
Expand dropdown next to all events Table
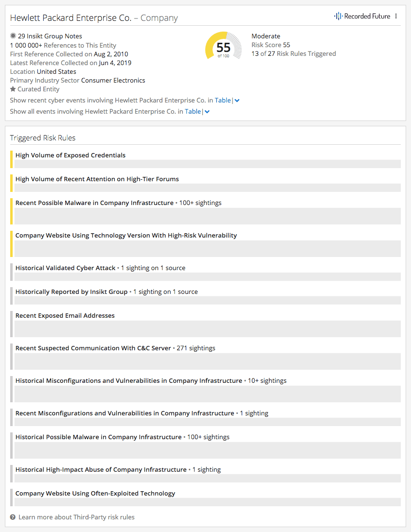[207, 112]
